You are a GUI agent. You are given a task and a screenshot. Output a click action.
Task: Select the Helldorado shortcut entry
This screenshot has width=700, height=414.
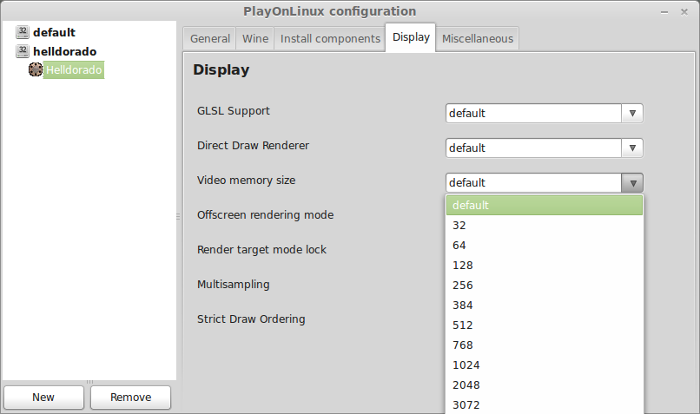[74, 70]
